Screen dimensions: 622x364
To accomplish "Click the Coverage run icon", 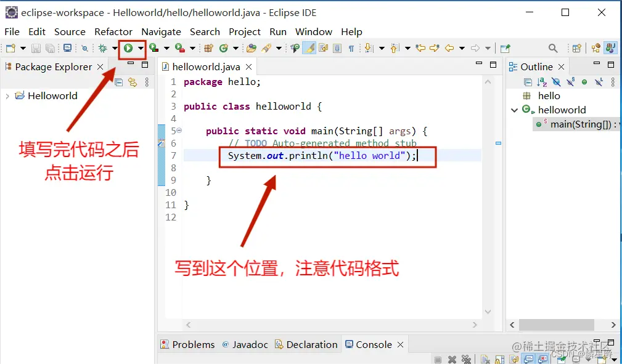I will pos(154,49).
